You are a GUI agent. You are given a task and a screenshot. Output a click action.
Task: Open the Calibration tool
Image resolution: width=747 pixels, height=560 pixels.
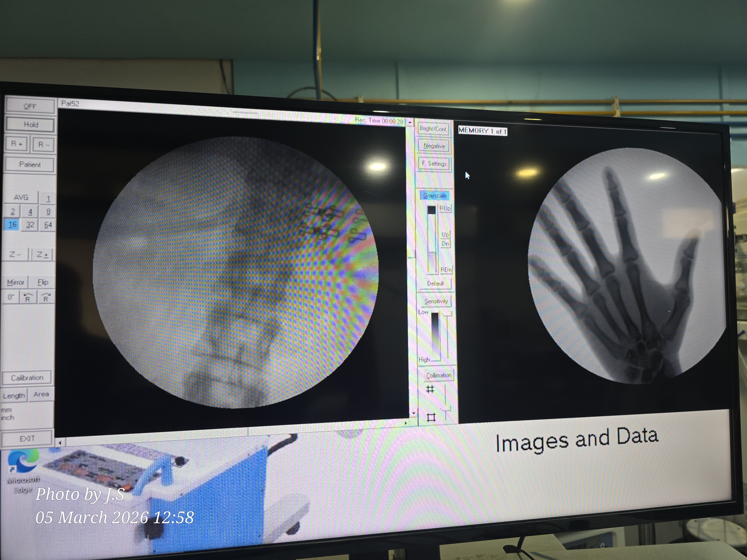pos(27,378)
